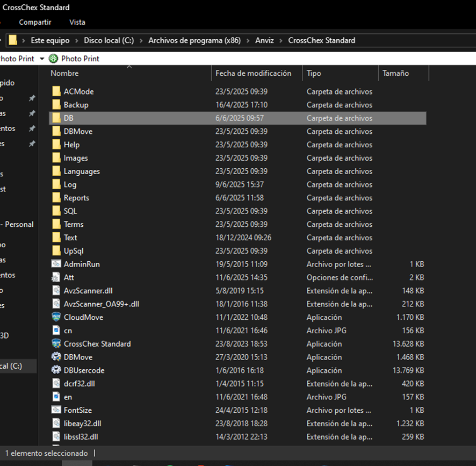Image resolution: width=476 pixels, height=466 pixels.
Task: Go to Anviz in breadcrumb
Action: [264, 40]
